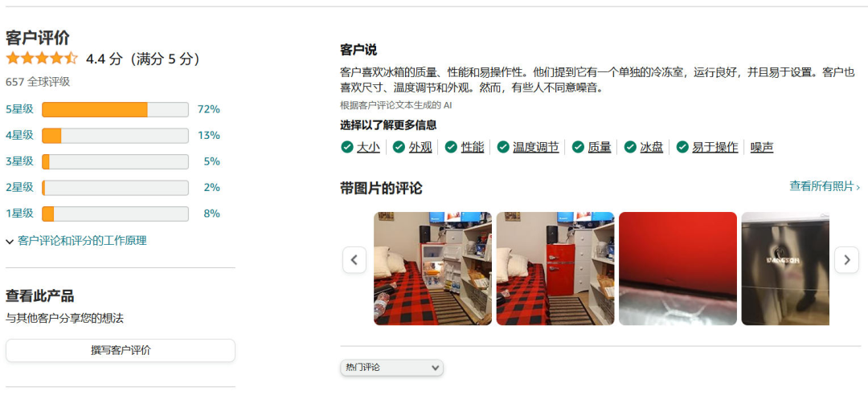The width and height of the screenshot is (868, 403).
Task: Click the green checkmark beside 冰盘
Action: coord(631,147)
